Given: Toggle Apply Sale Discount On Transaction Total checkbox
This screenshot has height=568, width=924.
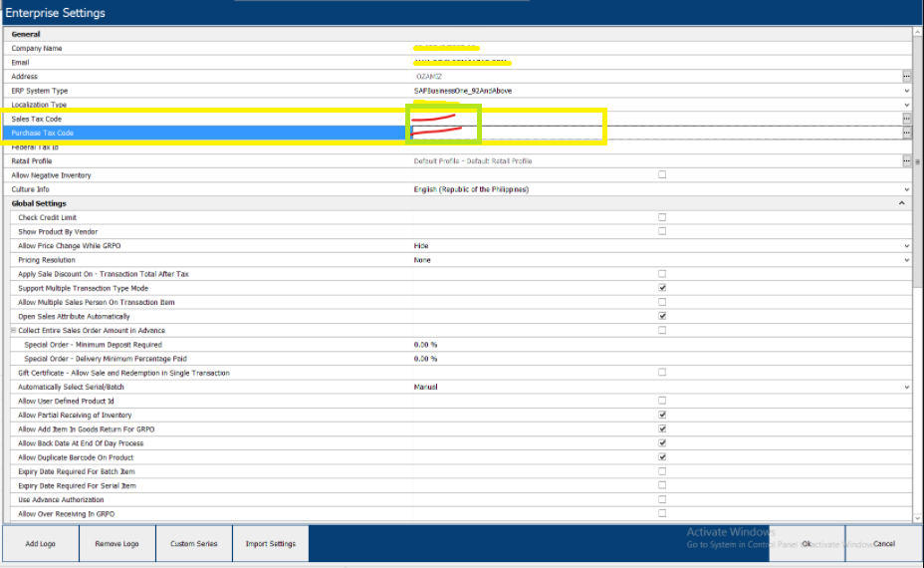Looking at the screenshot, I should (662, 274).
